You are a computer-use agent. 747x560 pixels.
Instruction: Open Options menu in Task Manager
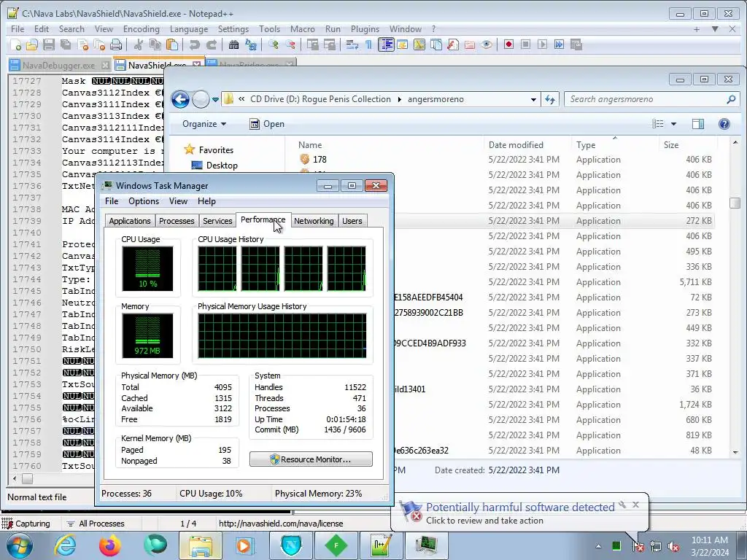(144, 201)
